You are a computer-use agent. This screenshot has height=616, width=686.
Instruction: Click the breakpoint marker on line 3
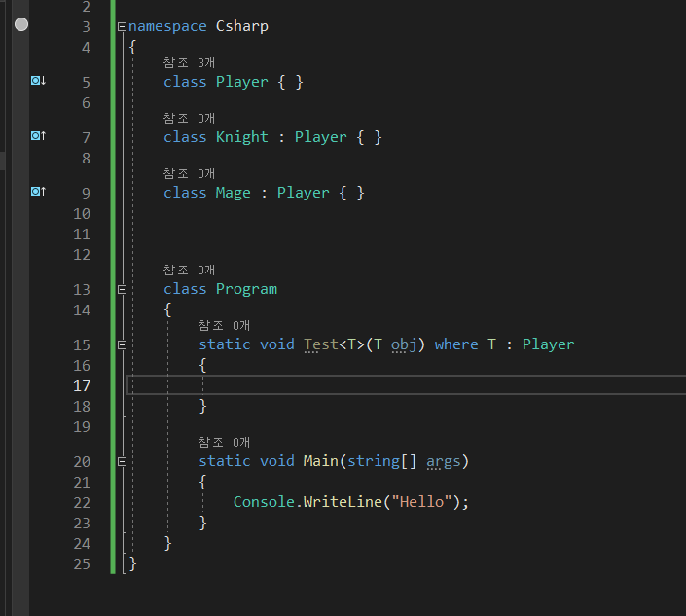tap(21, 24)
